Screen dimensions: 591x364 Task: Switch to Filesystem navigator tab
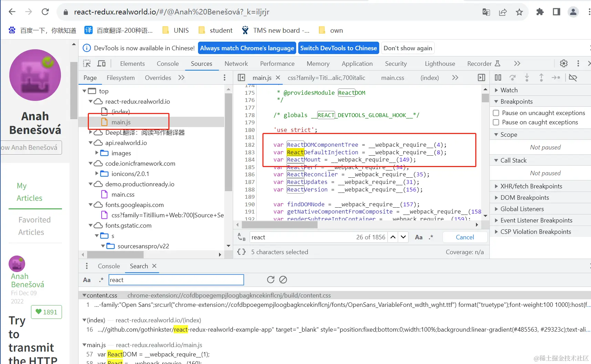(x=121, y=77)
